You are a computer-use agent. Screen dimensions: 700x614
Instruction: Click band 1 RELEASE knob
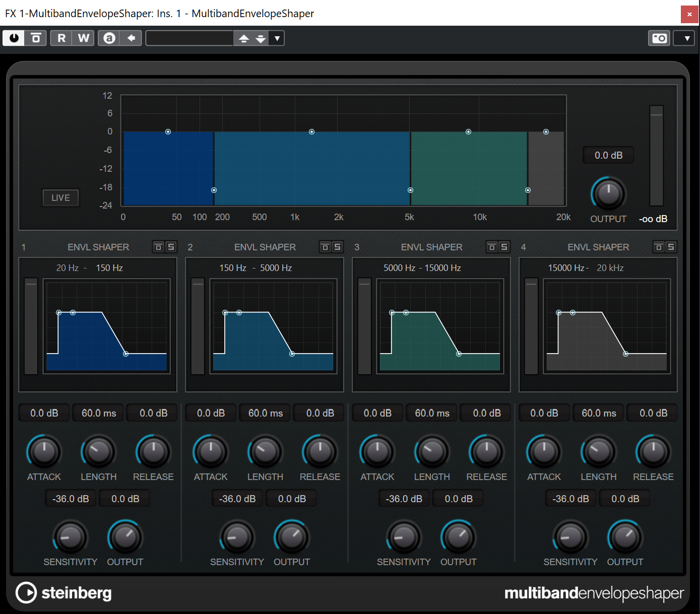pyautogui.click(x=153, y=452)
